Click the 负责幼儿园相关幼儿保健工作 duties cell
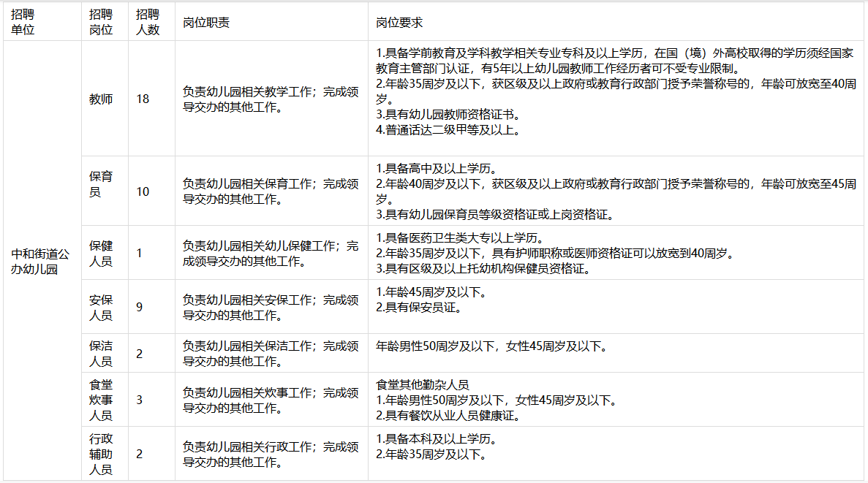 coord(271,253)
